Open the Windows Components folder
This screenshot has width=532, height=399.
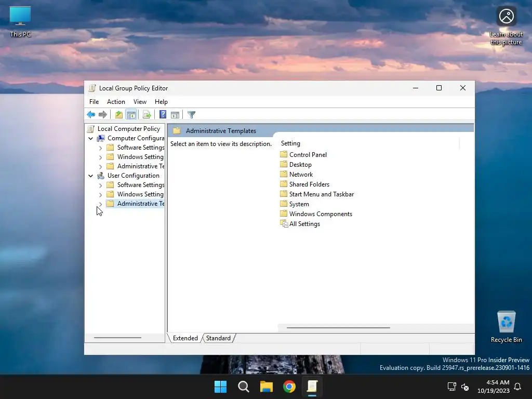tap(316, 214)
